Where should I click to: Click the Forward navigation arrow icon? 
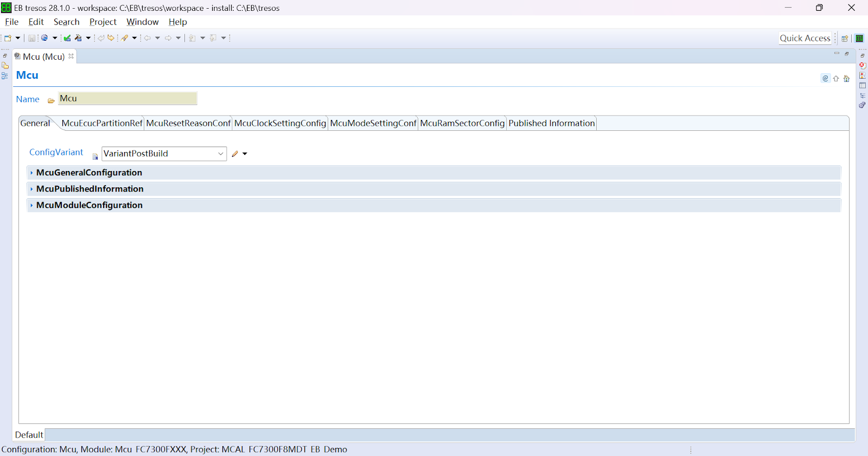coord(168,38)
